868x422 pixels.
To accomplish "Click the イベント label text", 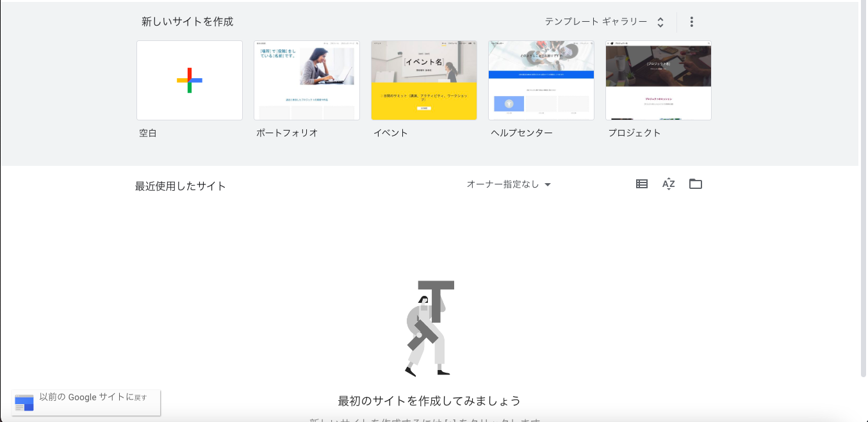I will click(391, 133).
